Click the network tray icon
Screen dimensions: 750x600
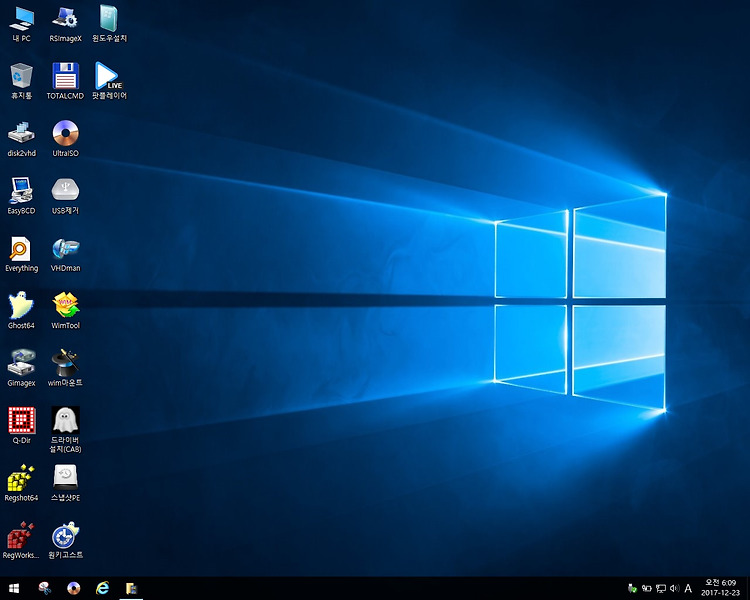pyautogui.click(x=661, y=588)
